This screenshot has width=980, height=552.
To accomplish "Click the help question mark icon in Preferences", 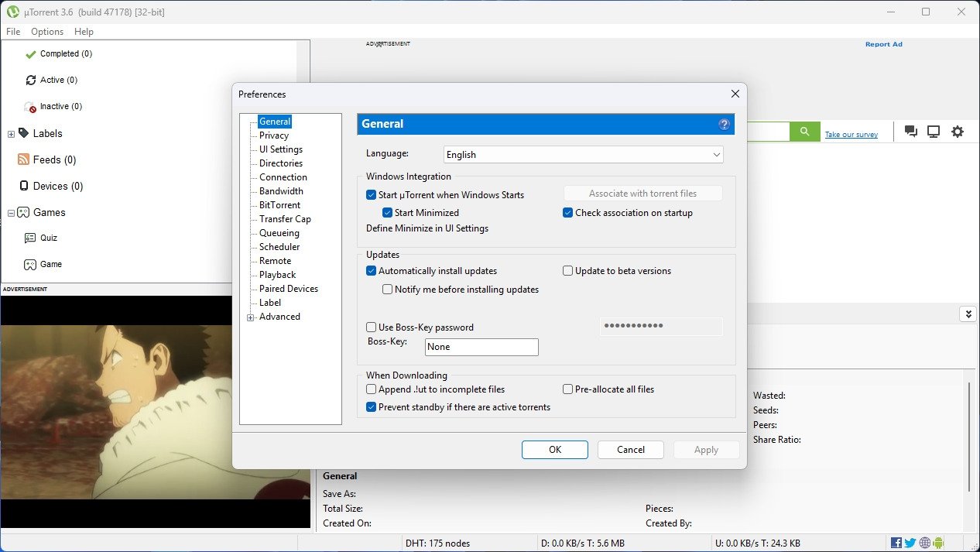I will pyautogui.click(x=724, y=124).
